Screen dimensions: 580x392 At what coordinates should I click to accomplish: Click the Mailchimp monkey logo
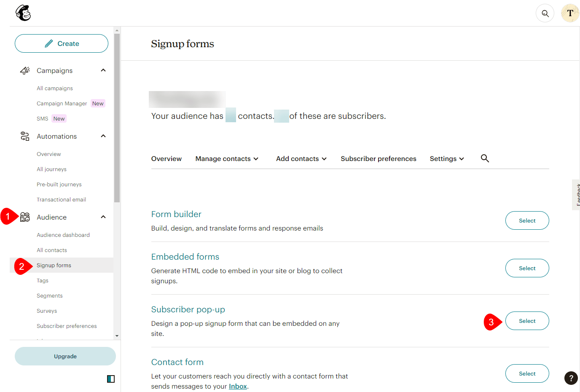23,13
